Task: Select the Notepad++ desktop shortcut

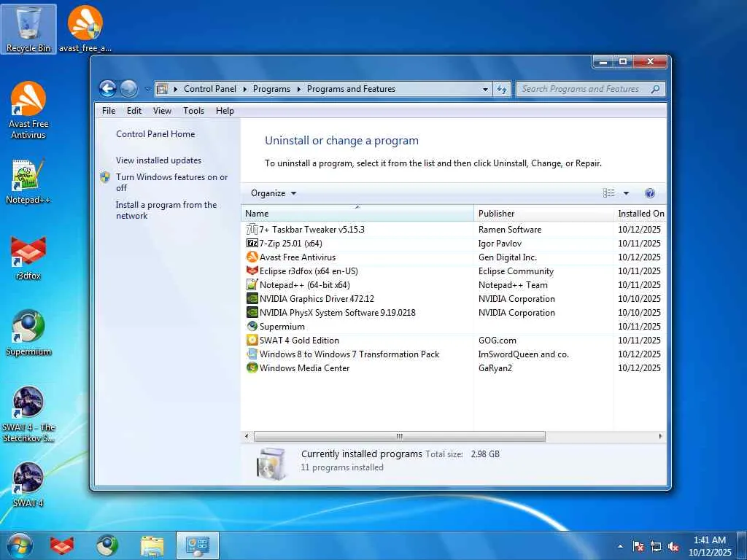Action: pos(28,182)
